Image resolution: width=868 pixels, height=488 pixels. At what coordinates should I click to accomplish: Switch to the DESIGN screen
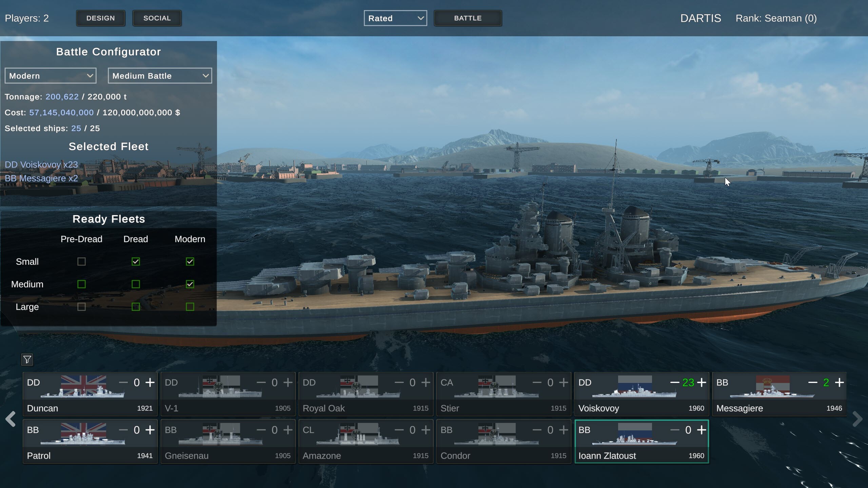click(101, 18)
